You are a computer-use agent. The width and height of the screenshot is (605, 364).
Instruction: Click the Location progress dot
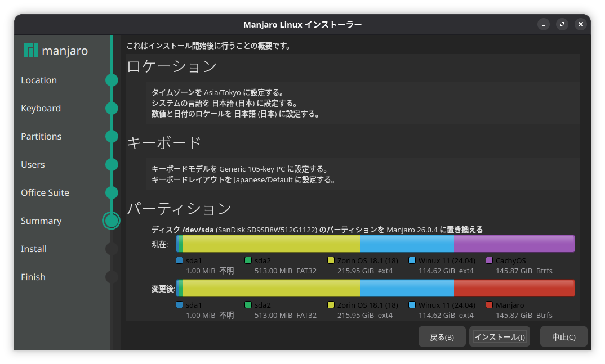coord(112,80)
